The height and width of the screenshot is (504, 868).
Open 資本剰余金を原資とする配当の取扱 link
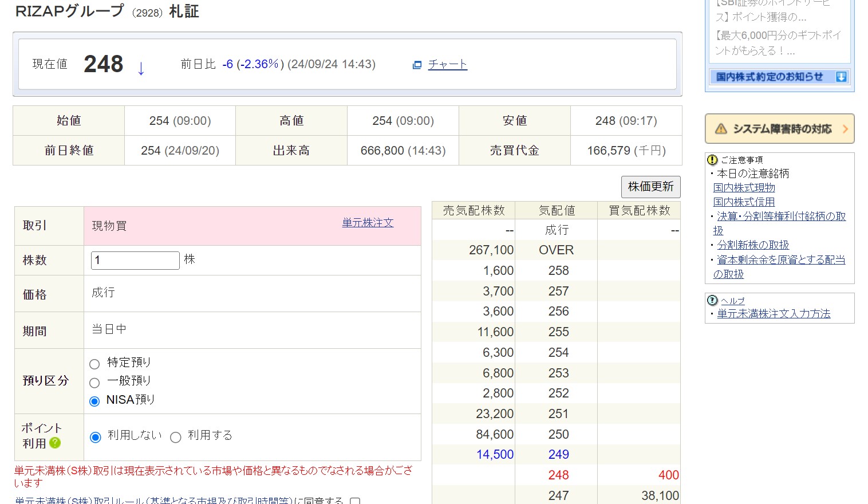[x=780, y=267]
